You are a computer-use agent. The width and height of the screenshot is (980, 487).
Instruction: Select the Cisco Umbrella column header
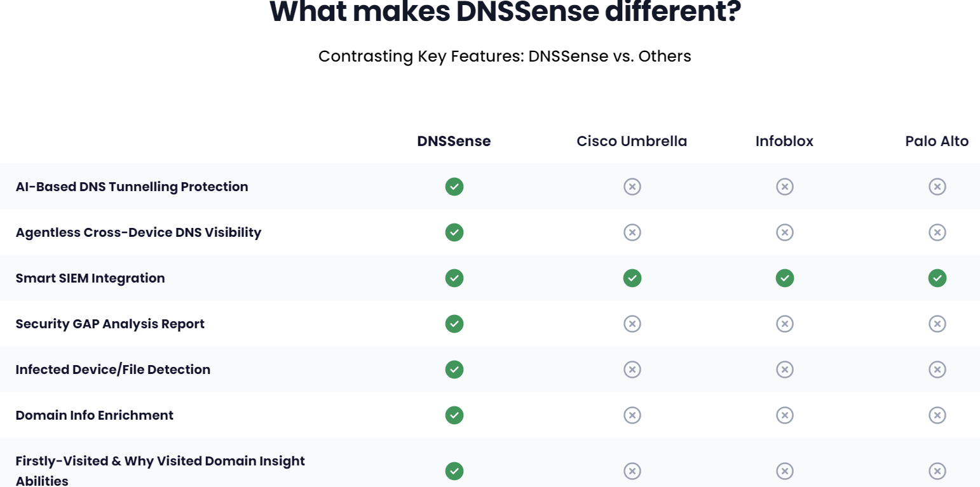pos(632,141)
